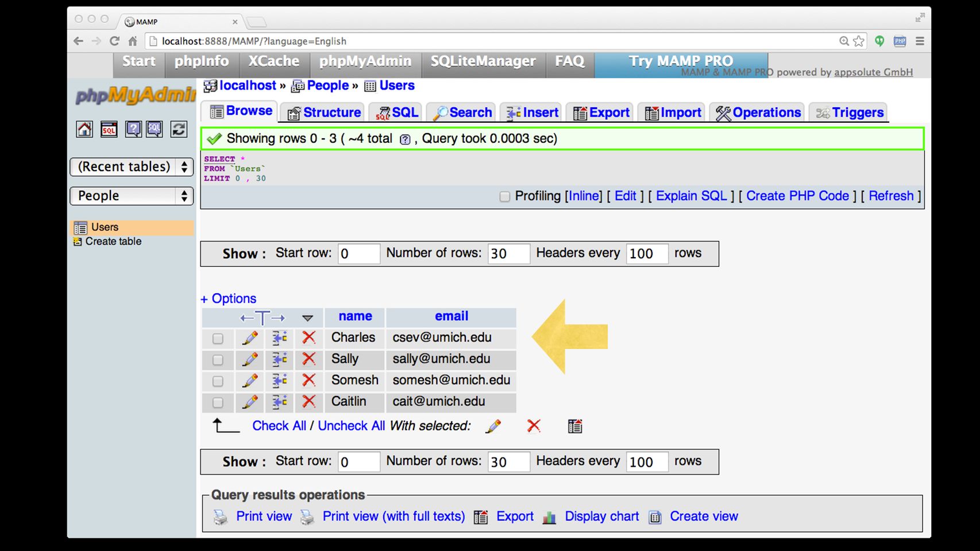Image resolution: width=980 pixels, height=551 pixels.
Task: Copy the Somesh row
Action: pyautogui.click(x=280, y=380)
